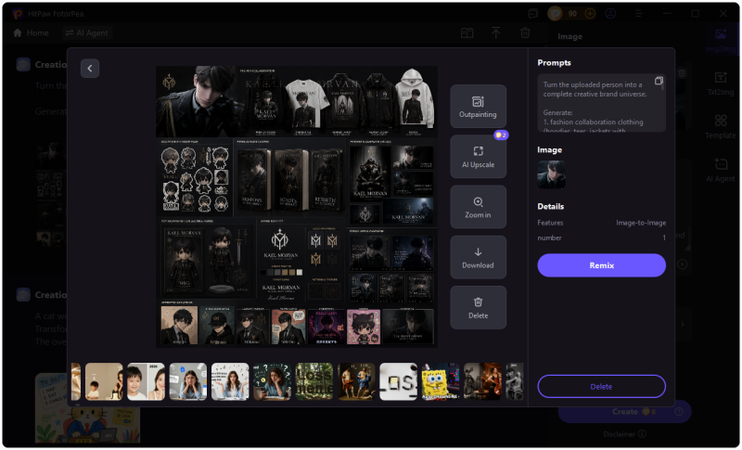Open Txt2Img in the right sidebar

(x=720, y=83)
